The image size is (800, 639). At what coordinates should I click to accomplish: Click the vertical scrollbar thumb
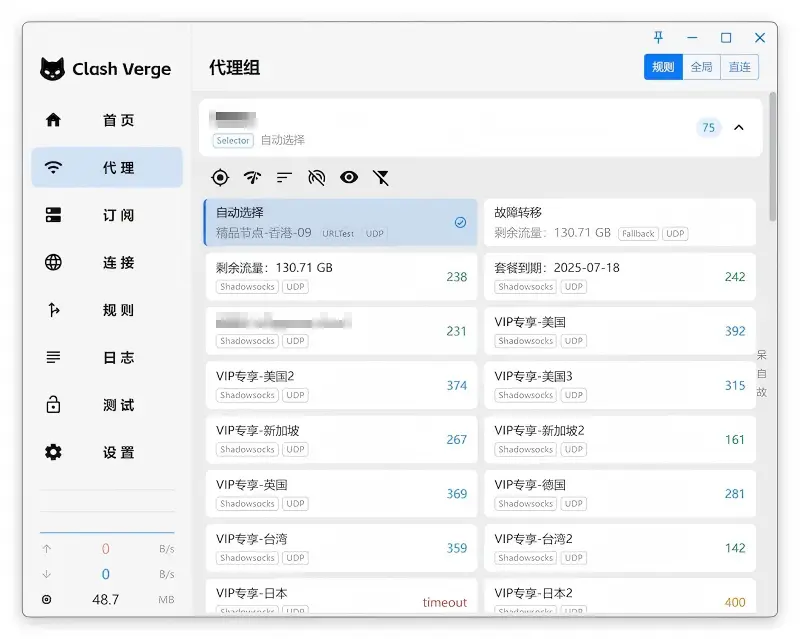(x=773, y=156)
